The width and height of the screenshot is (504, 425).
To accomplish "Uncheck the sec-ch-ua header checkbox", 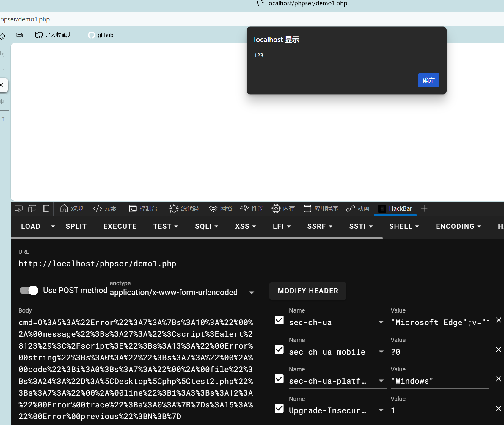I will pos(279,320).
